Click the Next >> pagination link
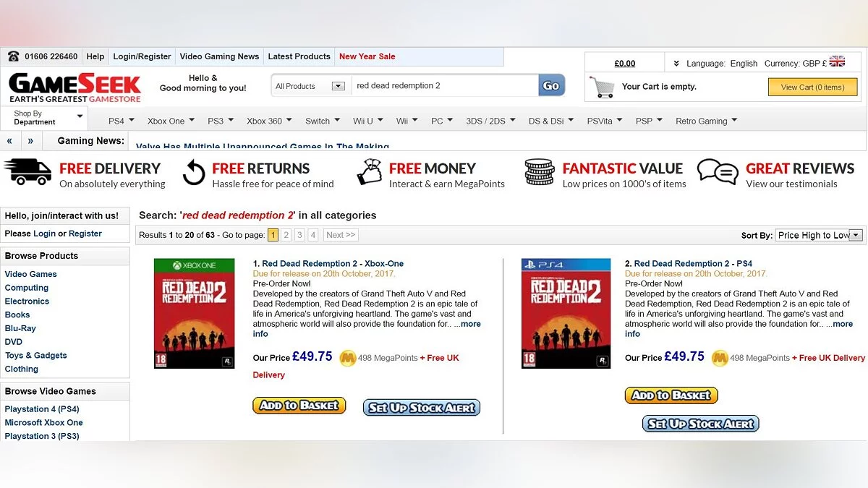The width and height of the screenshot is (868, 488). tap(340, 235)
